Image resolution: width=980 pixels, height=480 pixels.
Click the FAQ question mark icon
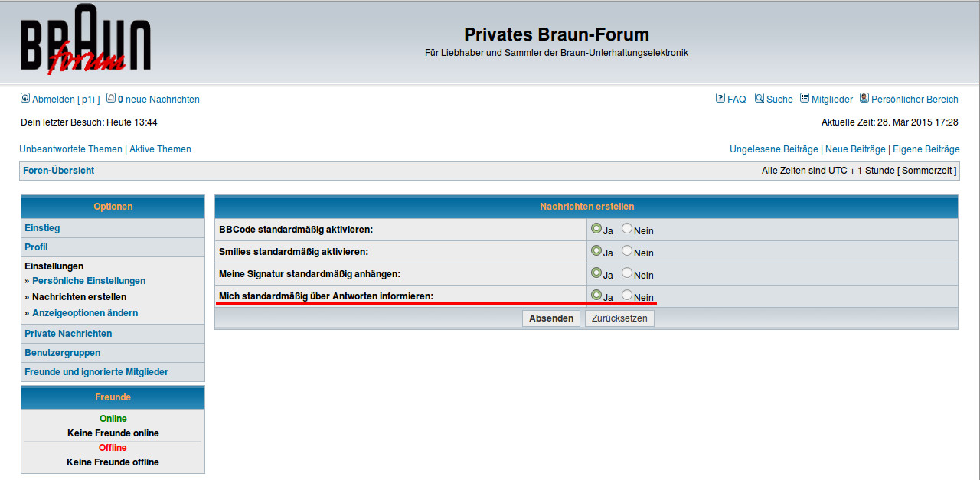point(720,98)
